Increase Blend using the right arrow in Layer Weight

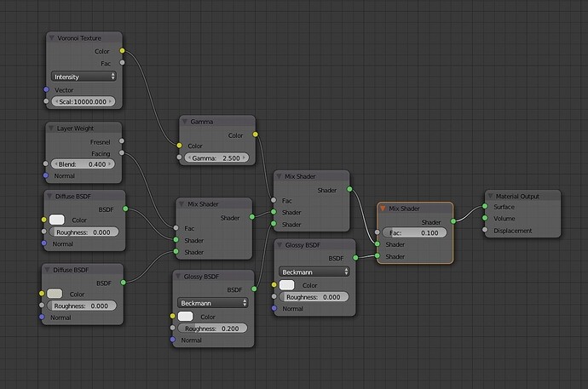click(x=110, y=164)
